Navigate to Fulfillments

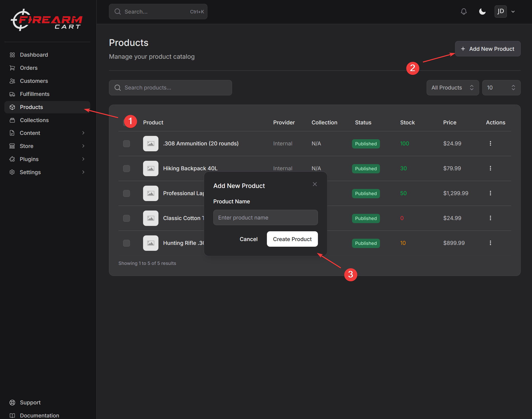pos(47,94)
